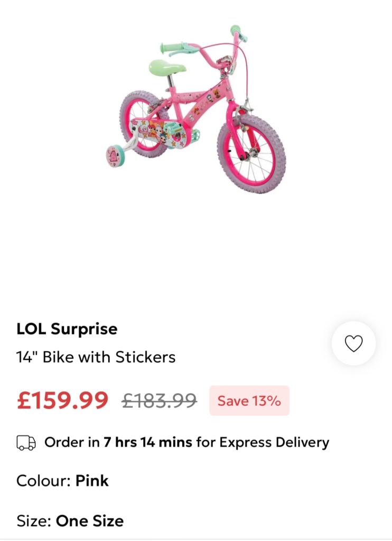Click the crossed-out £183.99 original price

point(159,400)
